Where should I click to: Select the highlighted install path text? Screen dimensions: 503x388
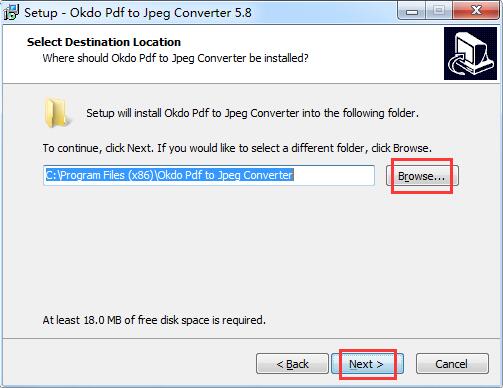tap(169, 175)
